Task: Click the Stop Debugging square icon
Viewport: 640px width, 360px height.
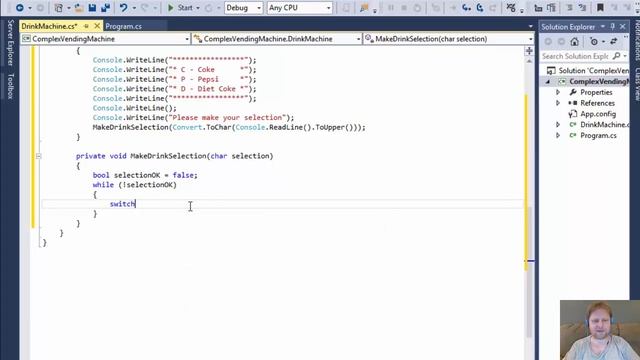Action: pos(404,8)
